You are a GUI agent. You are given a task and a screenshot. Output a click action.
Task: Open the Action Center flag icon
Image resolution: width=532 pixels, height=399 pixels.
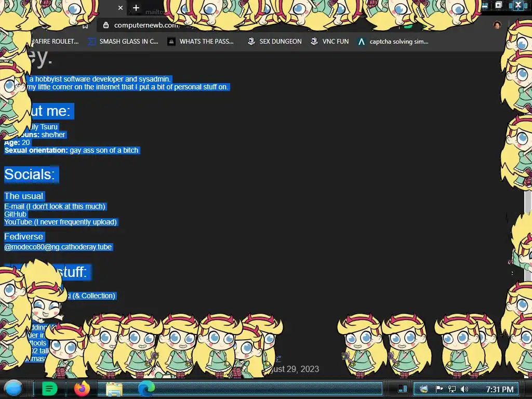[x=439, y=389]
